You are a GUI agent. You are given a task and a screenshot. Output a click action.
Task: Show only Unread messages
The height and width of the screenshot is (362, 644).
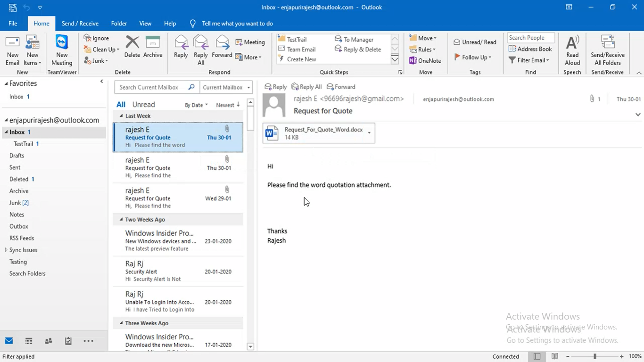tap(143, 105)
